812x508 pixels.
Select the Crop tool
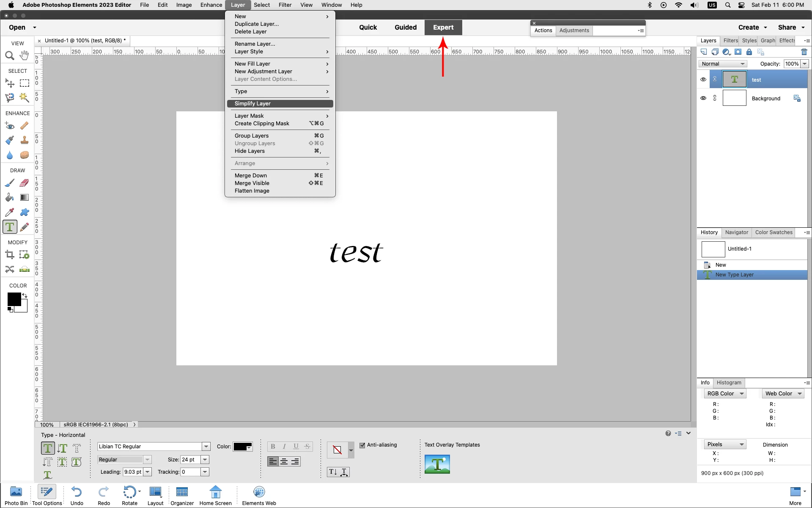[10, 255]
